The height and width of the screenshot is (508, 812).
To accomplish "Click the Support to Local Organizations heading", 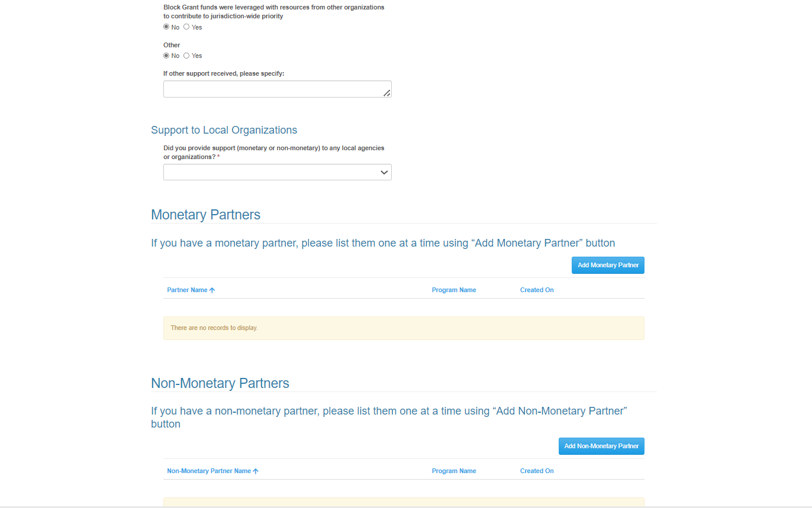I will point(224,130).
